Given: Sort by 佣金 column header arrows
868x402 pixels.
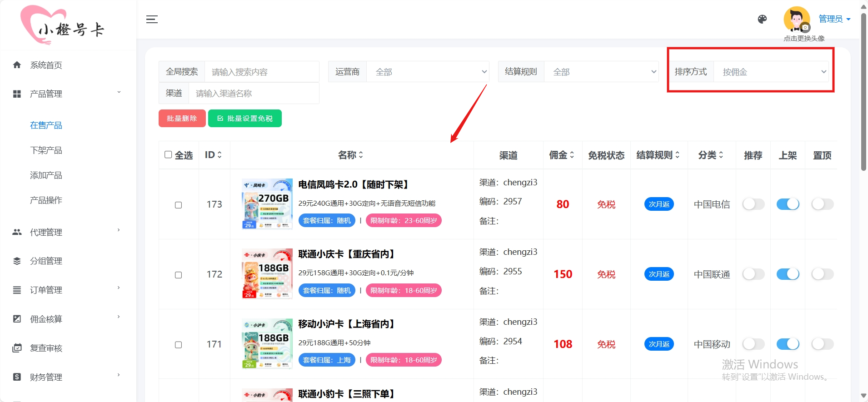Looking at the screenshot, I should tap(572, 155).
